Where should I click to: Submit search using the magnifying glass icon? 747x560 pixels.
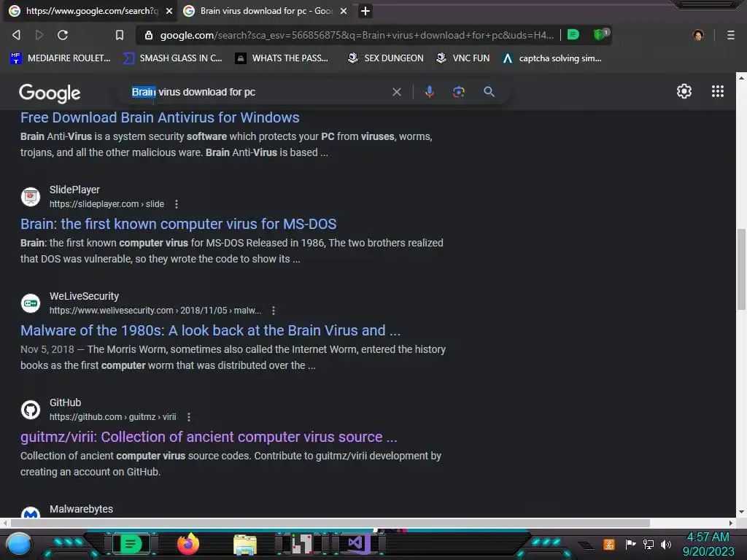[x=489, y=91]
